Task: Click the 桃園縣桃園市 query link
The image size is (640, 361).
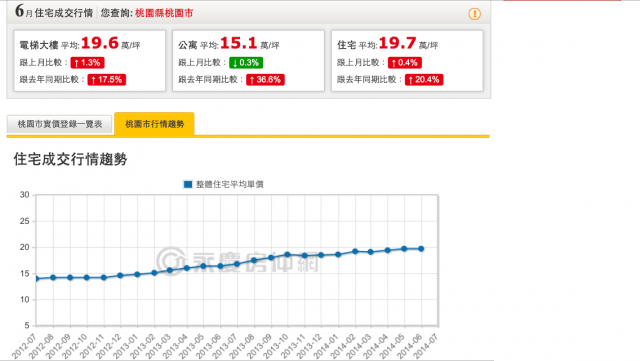Action: coord(164,13)
